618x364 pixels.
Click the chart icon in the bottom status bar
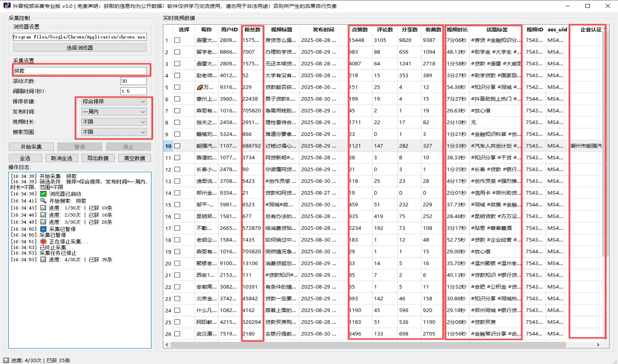tap(6, 360)
